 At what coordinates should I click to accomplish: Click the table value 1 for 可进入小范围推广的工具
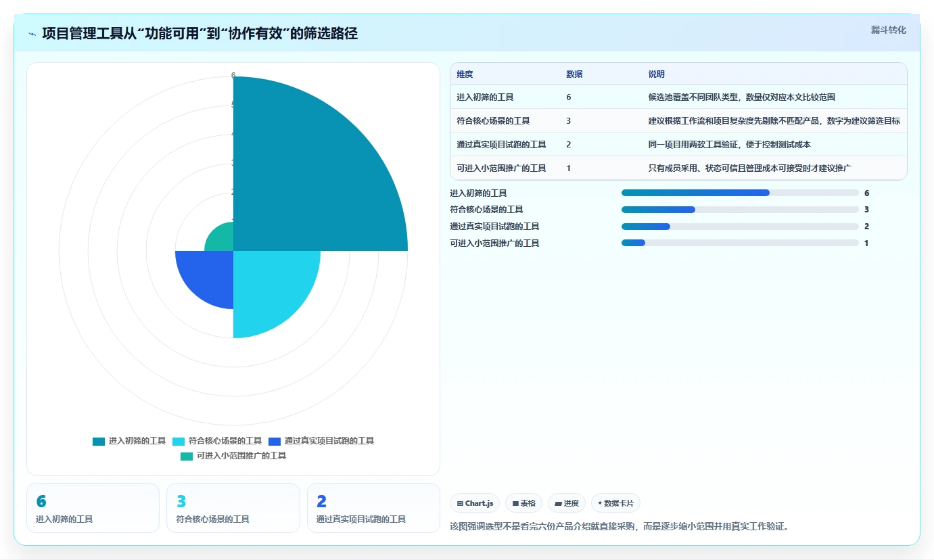(x=569, y=168)
